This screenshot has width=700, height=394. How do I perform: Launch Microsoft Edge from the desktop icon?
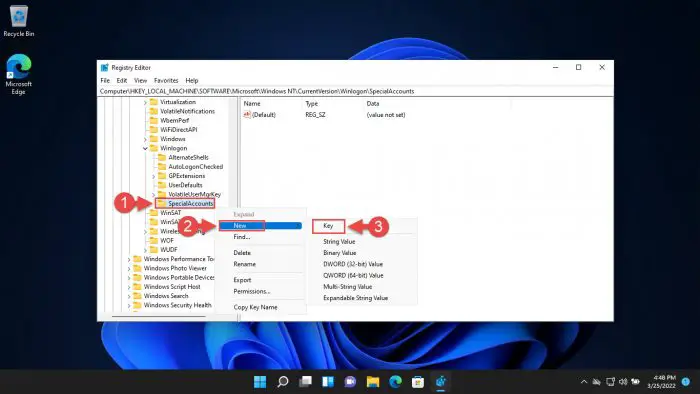click(x=19, y=74)
